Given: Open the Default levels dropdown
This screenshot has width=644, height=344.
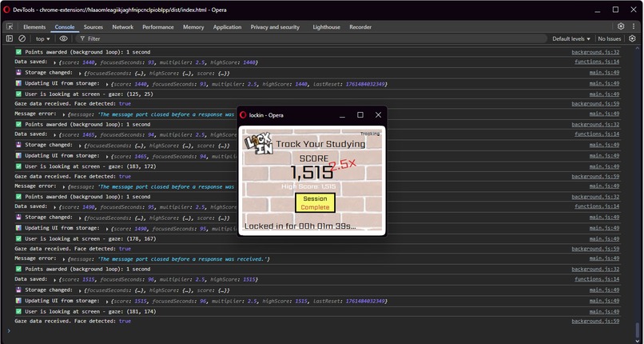Looking at the screenshot, I should (x=571, y=38).
